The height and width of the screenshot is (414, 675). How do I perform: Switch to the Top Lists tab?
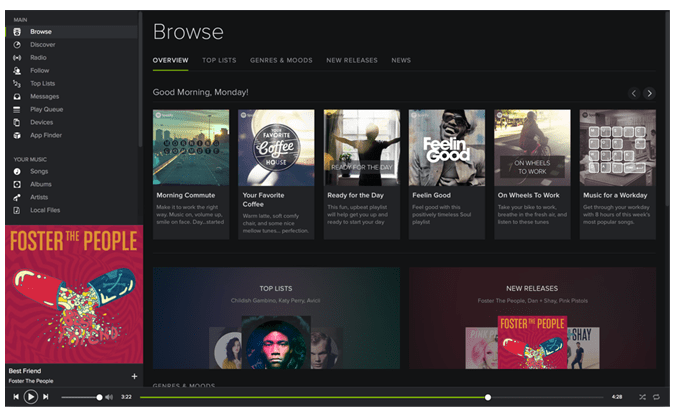[219, 60]
